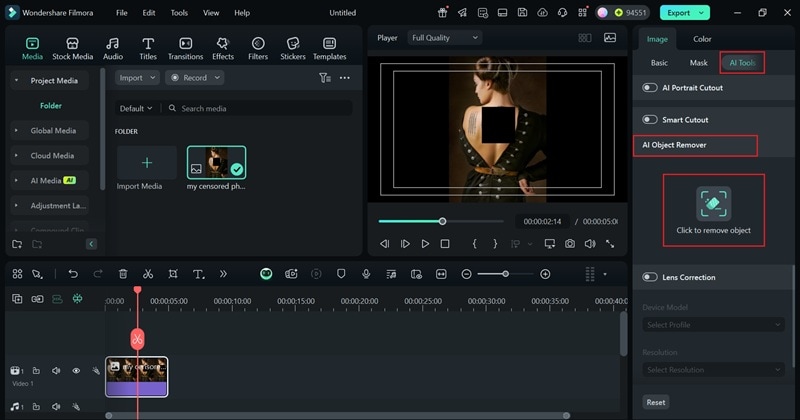Open the Full Quality playback dropdown
800x420 pixels.
[x=443, y=38]
